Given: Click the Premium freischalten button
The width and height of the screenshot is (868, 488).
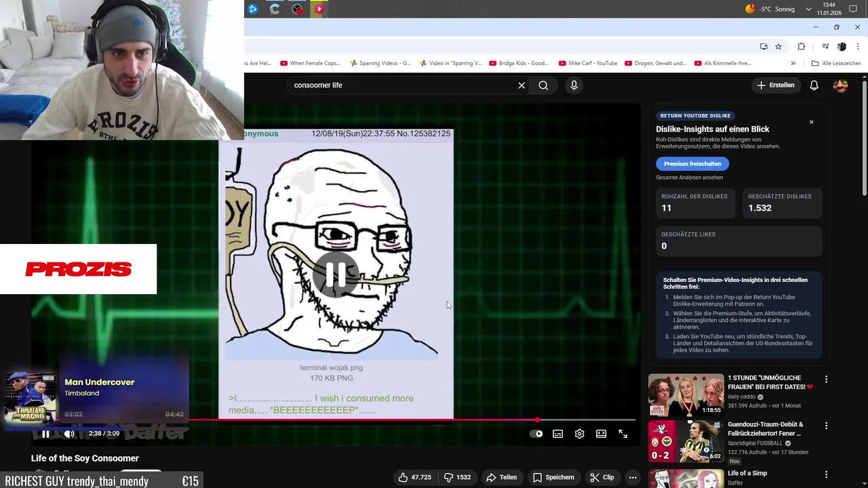Looking at the screenshot, I should pyautogui.click(x=692, y=164).
